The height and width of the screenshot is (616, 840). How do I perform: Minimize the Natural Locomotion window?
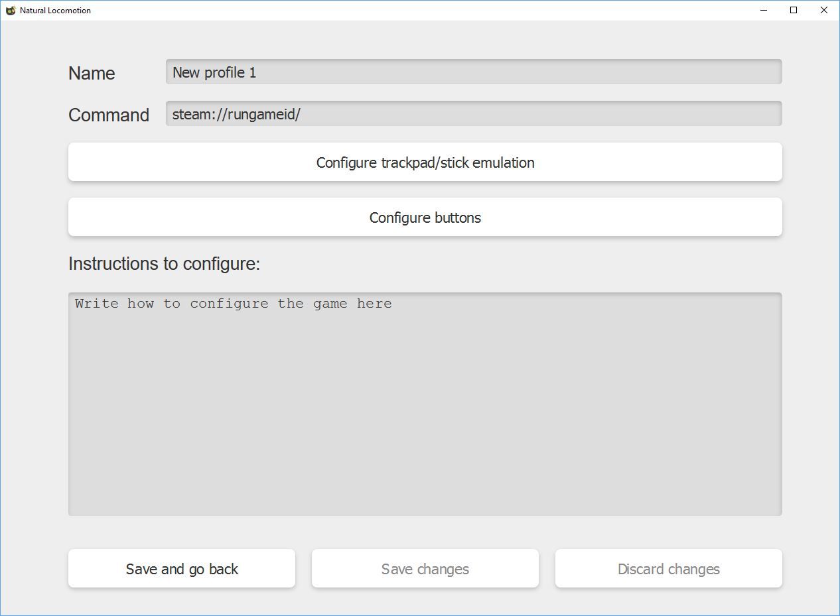point(763,11)
